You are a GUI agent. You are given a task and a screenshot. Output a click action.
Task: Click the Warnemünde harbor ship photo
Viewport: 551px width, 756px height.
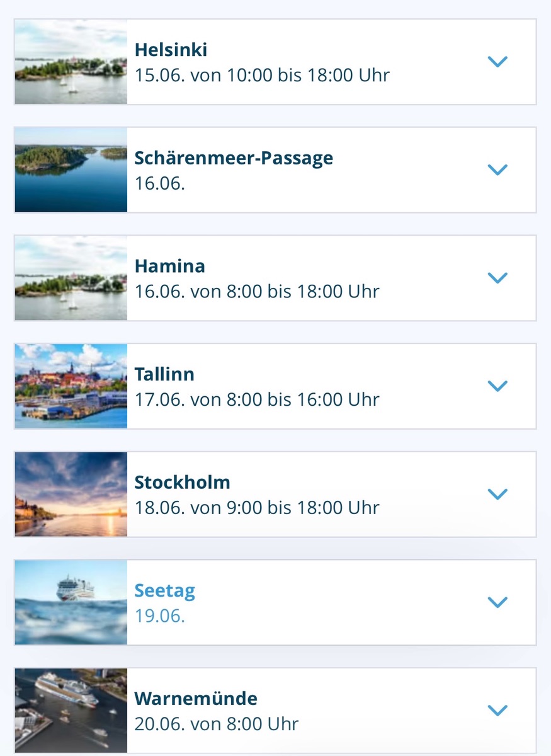(x=71, y=711)
